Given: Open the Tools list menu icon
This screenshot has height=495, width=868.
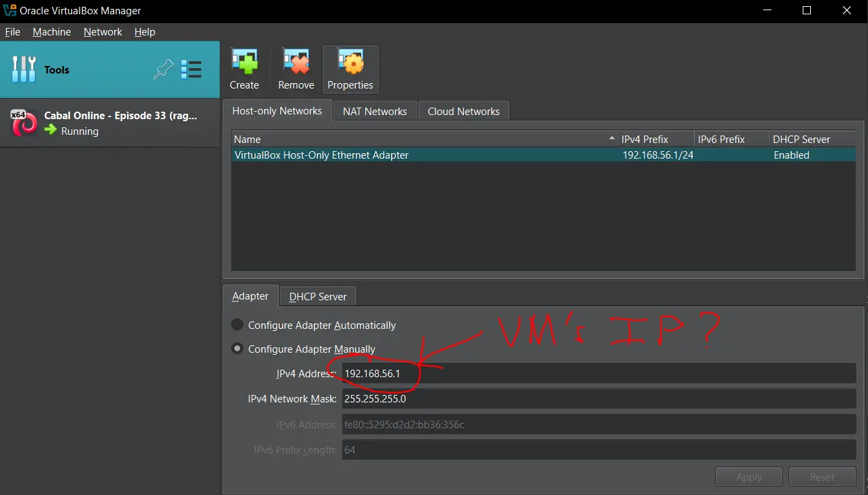Looking at the screenshot, I should coord(192,69).
